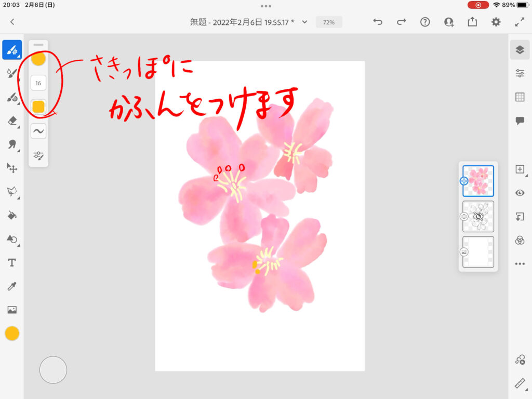Open the Share export icon
This screenshot has height=399, width=532.
(472, 22)
